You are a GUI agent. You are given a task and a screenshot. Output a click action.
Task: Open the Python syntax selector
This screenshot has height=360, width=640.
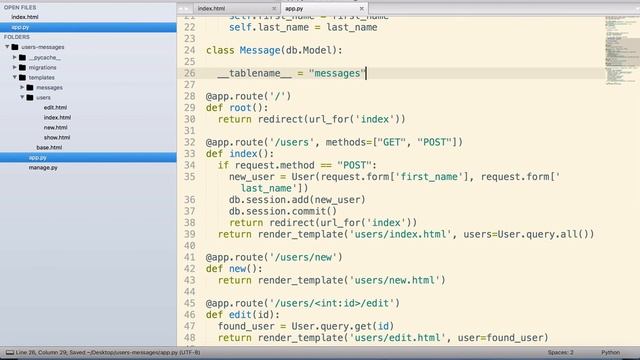[610, 353]
